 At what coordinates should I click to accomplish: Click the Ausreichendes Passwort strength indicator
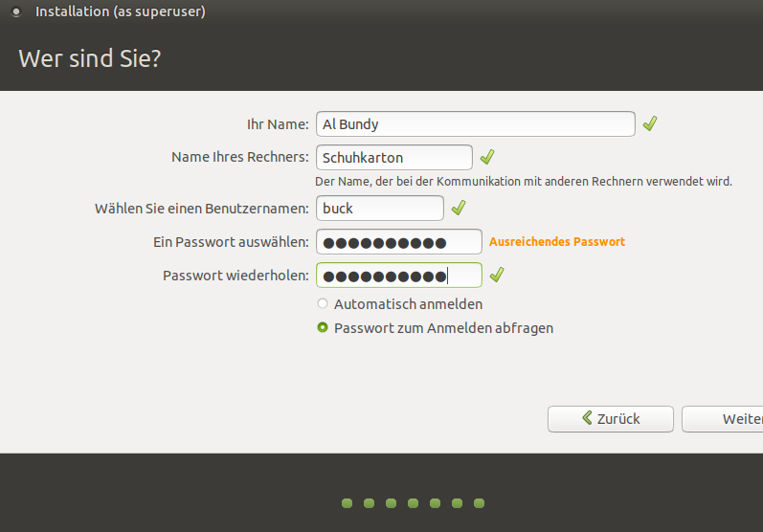tap(557, 242)
